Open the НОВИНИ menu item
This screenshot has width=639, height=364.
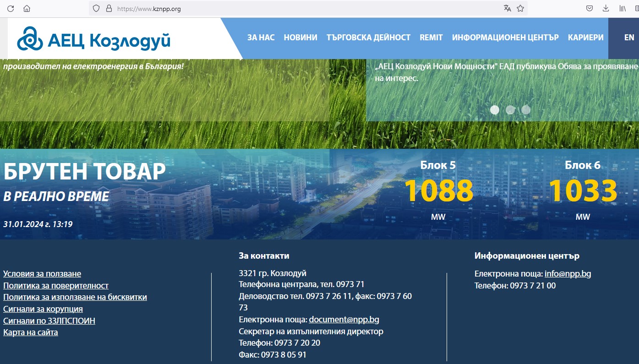click(300, 38)
